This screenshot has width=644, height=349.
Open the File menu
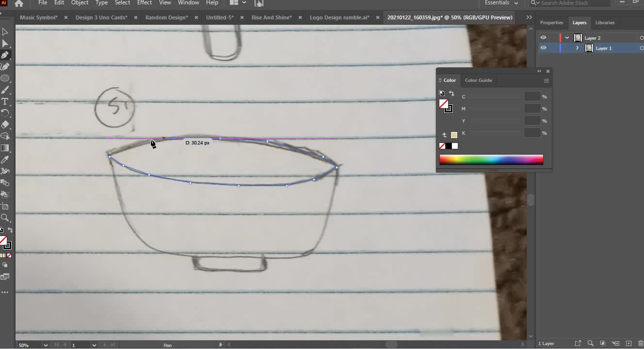click(43, 3)
